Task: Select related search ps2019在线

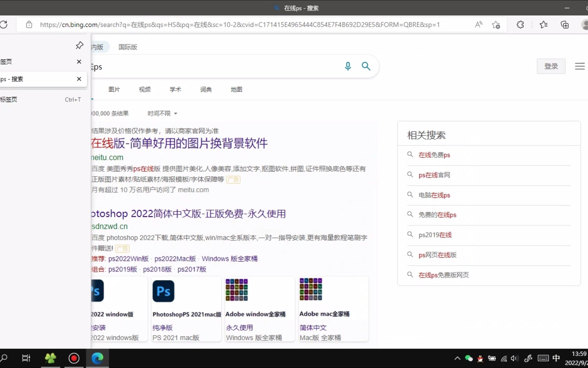Action: [x=435, y=235]
